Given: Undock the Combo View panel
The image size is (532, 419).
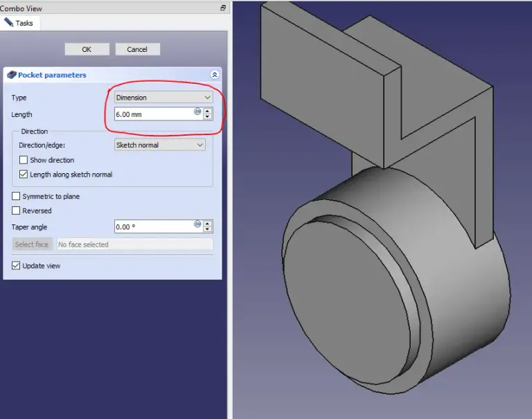Looking at the screenshot, I should pos(223,8).
